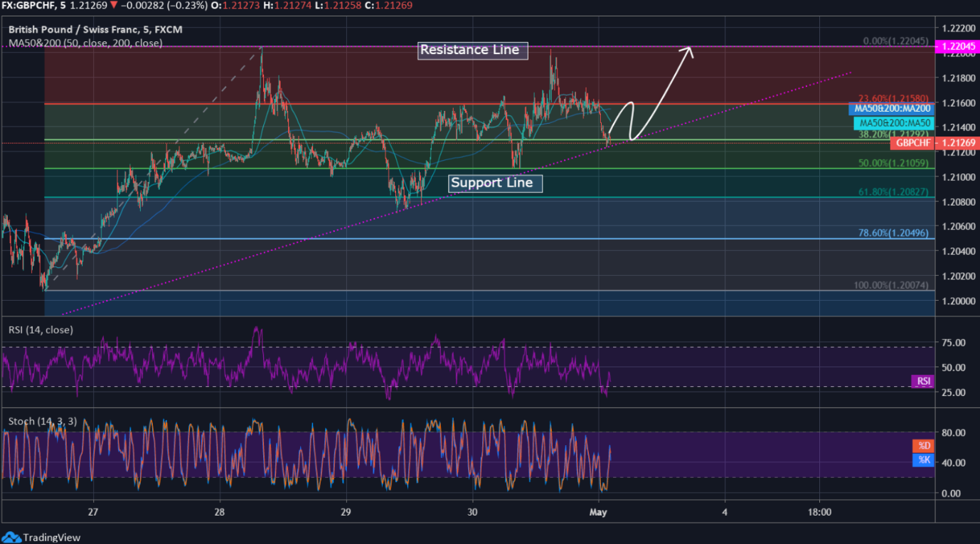Click the white projected-move arrow head
The image size is (980, 544).
(688, 50)
